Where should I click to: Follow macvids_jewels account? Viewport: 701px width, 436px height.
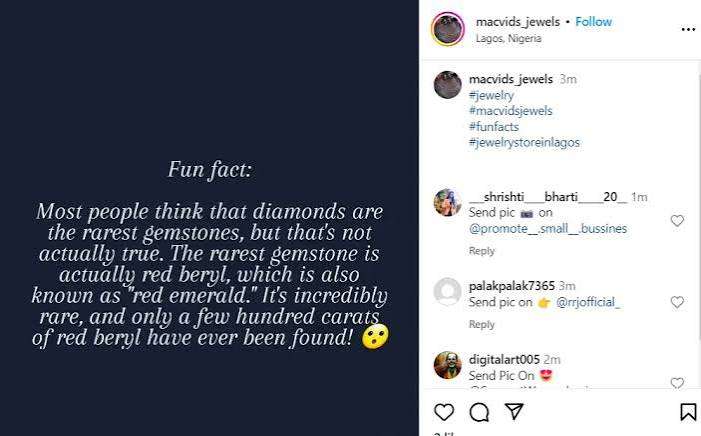[x=593, y=21]
